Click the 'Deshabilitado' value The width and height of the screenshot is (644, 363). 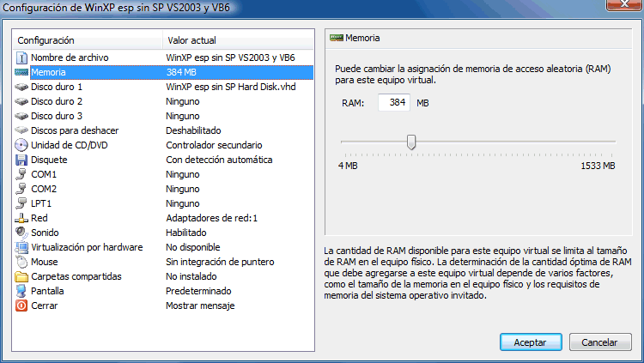(193, 130)
